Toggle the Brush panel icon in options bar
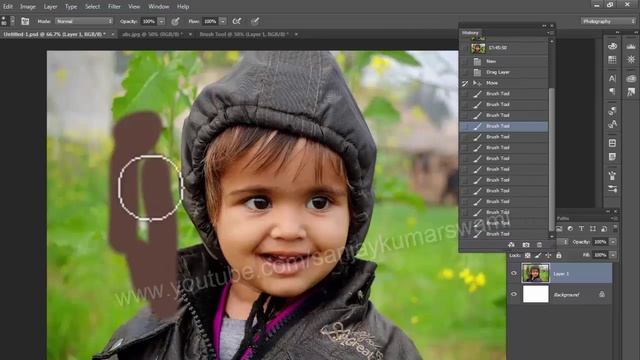This screenshot has height=360, width=640. click(x=25, y=21)
